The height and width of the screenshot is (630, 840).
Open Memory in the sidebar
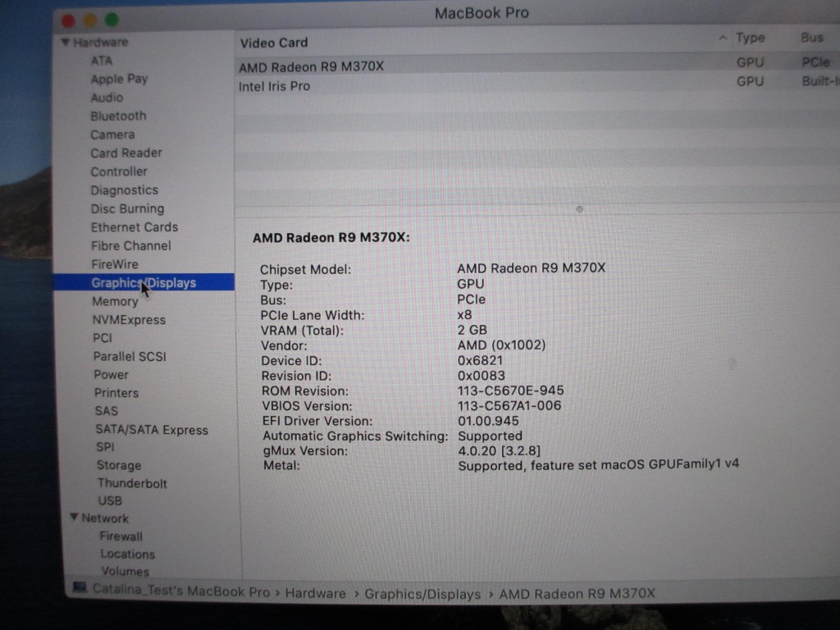pyautogui.click(x=115, y=301)
